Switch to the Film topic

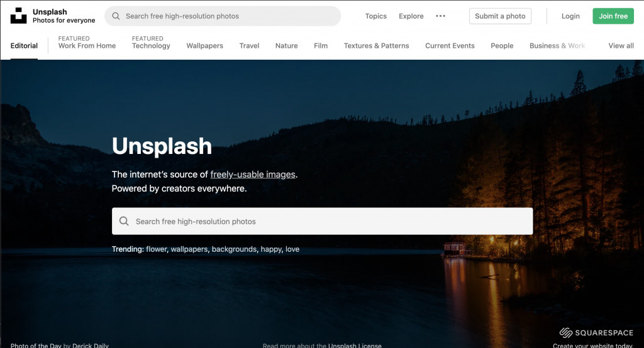pyautogui.click(x=320, y=46)
